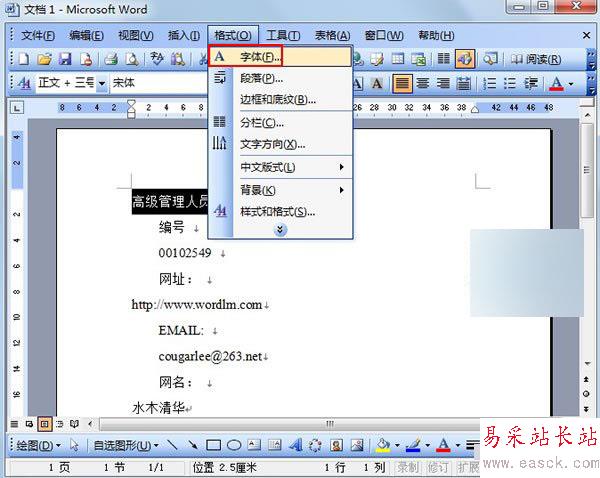Switch to Normal view button
This screenshot has height=478, width=600.
pos(14,424)
